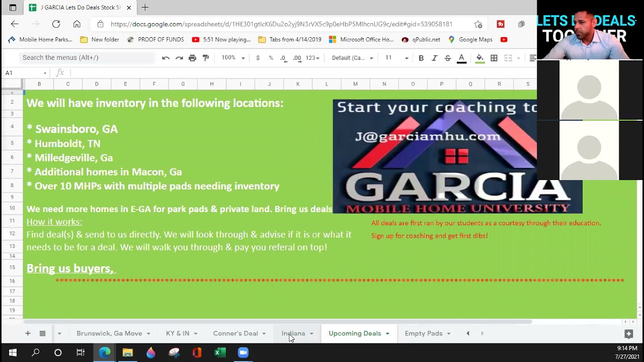Open the Default font family dropdown

[x=352, y=58]
